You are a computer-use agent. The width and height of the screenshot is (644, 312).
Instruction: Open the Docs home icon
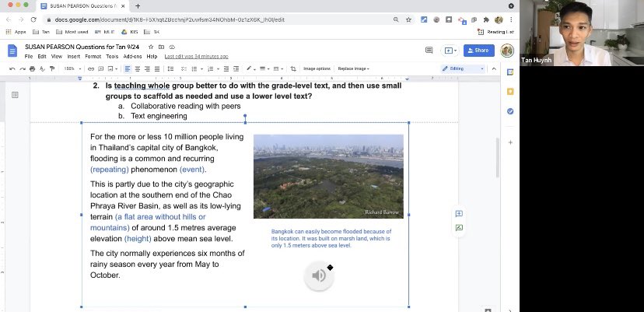(x=12, y=51)
